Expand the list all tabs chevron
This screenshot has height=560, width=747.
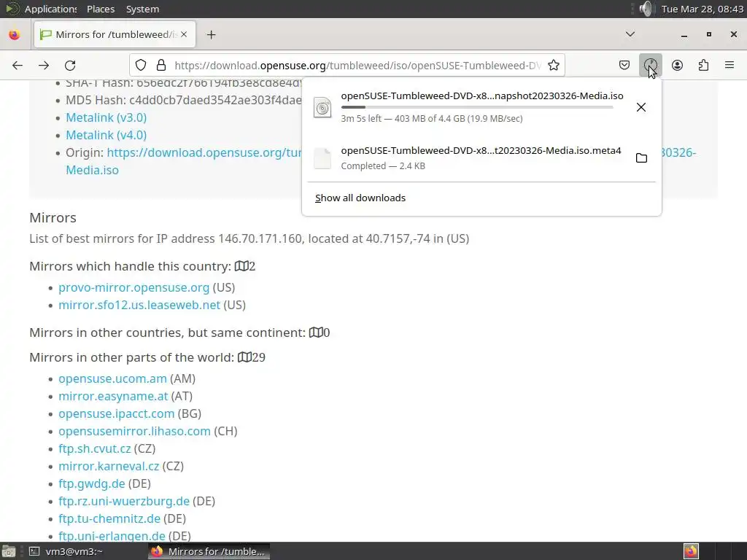click(630, 34)
